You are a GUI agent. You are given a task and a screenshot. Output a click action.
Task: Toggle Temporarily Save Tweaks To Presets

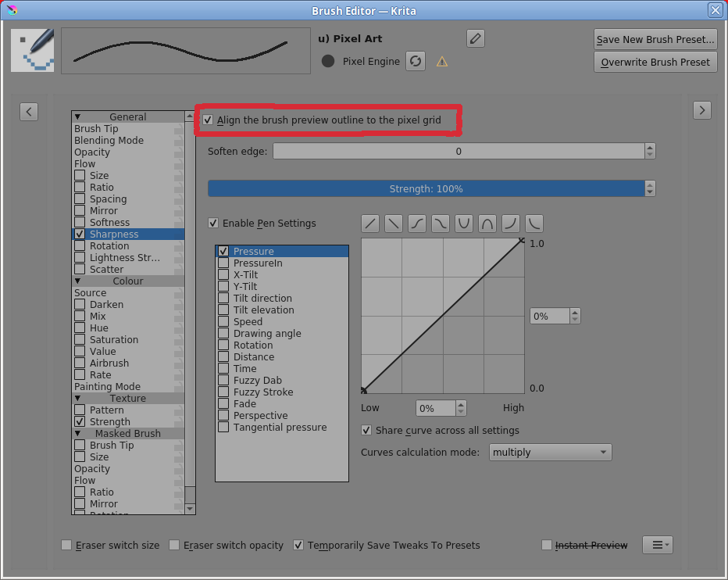(x=298, y=545)
